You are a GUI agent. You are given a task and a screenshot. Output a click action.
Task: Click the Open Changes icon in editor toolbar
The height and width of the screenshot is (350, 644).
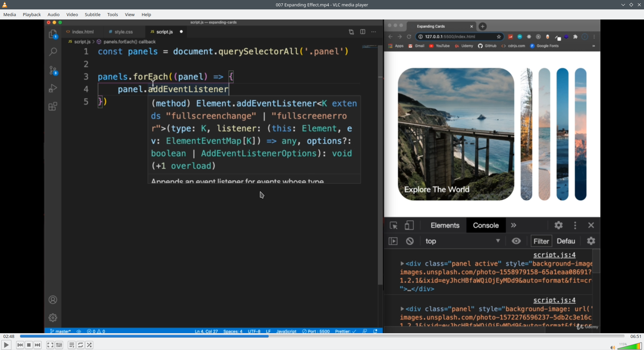pos(351,32)
